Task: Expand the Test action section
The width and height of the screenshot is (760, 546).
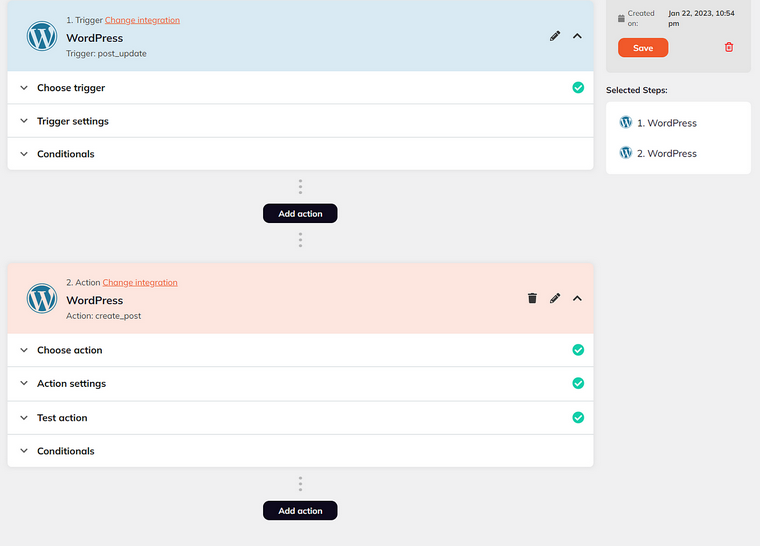Action: [300, 418]
